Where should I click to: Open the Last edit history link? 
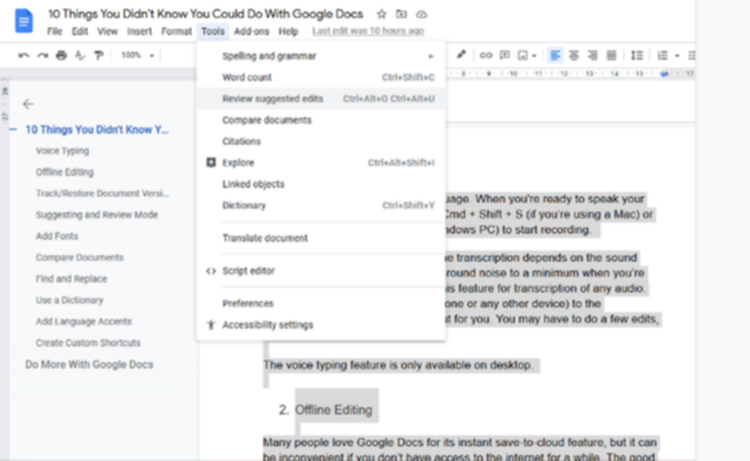pos(368,31)
